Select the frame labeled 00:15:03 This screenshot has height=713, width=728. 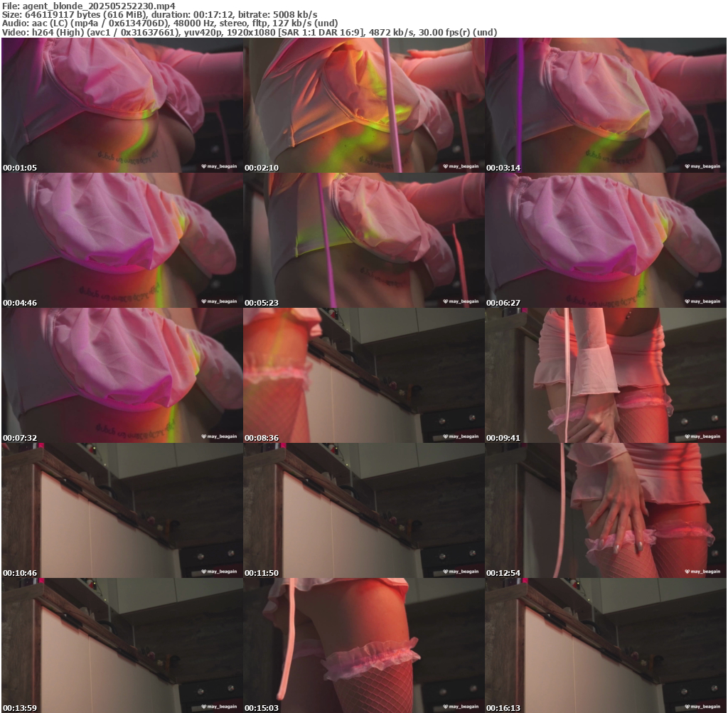click(x=364, y=645)
